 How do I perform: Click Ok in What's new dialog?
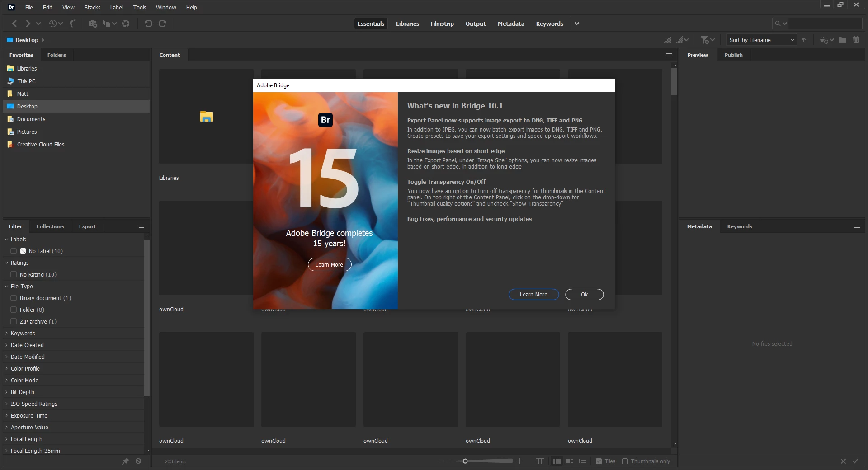pos(584,294)
